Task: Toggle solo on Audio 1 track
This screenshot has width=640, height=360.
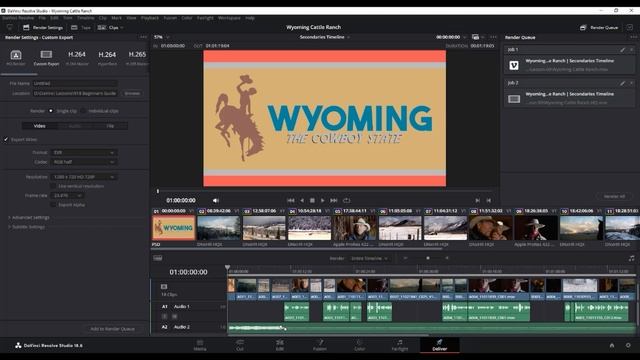Action: (x=164, y=316)
